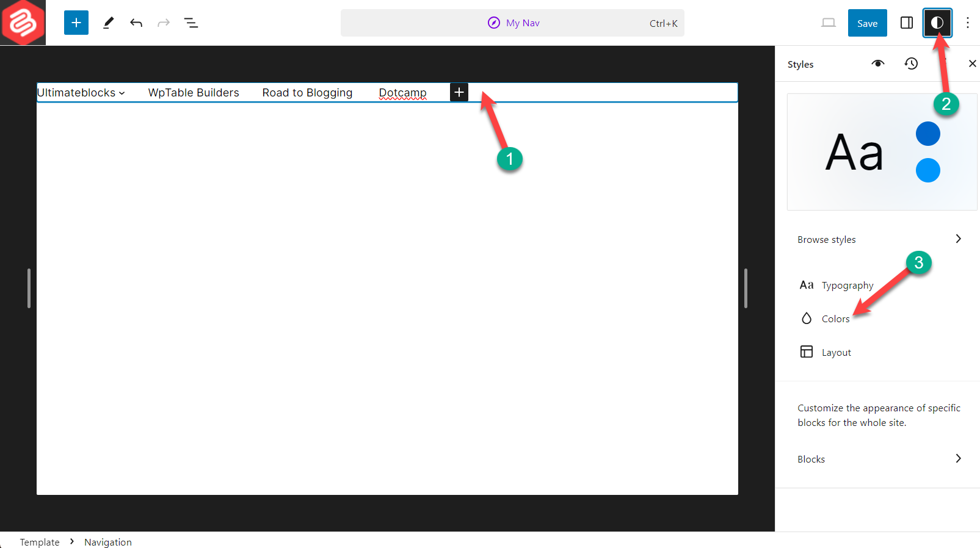This screenshot has width=980, height=548.
Task: Click the block inserter plus button in toolbar
Action: (x=76, y=23)
